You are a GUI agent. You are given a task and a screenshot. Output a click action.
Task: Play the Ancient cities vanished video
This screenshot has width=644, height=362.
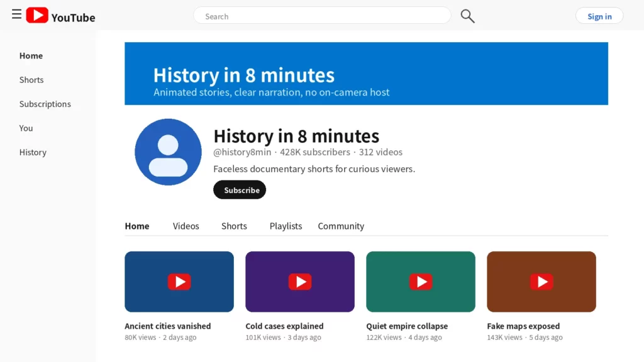click(179, 282)
